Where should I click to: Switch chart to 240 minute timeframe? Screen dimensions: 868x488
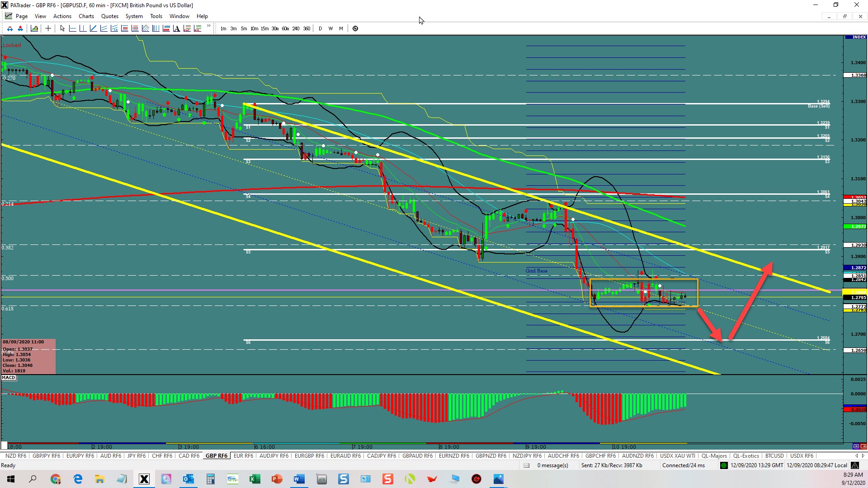296,28
